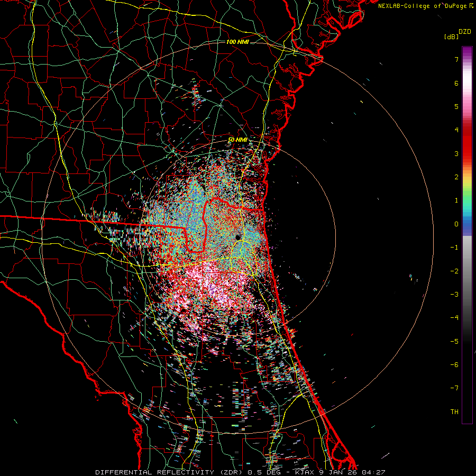Image resolution: width=476 pixels, height=476 pixels.
Task: Click the 2 value on color scale
Action: 456,177
